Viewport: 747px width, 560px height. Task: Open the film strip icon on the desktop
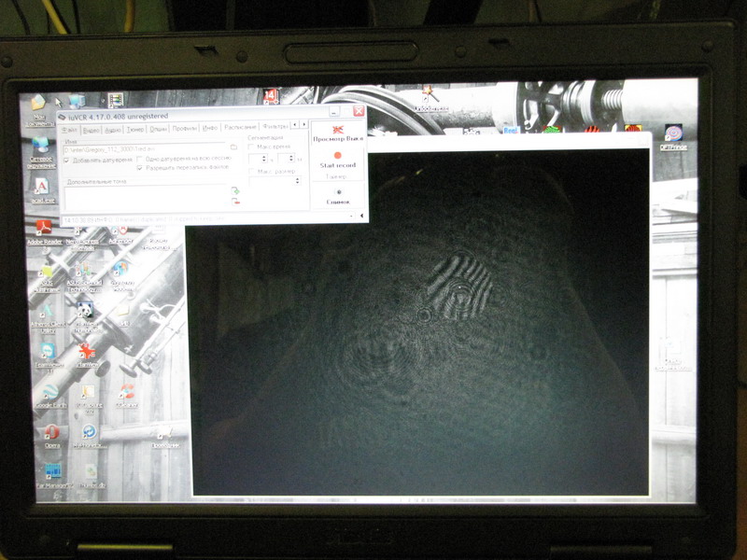115,99
